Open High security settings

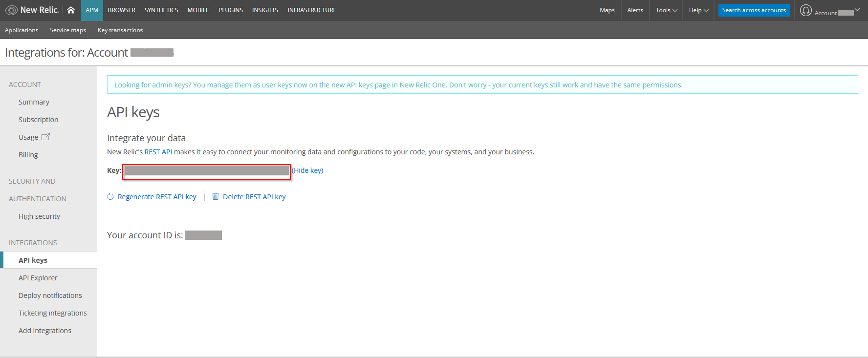pos(40,216)
